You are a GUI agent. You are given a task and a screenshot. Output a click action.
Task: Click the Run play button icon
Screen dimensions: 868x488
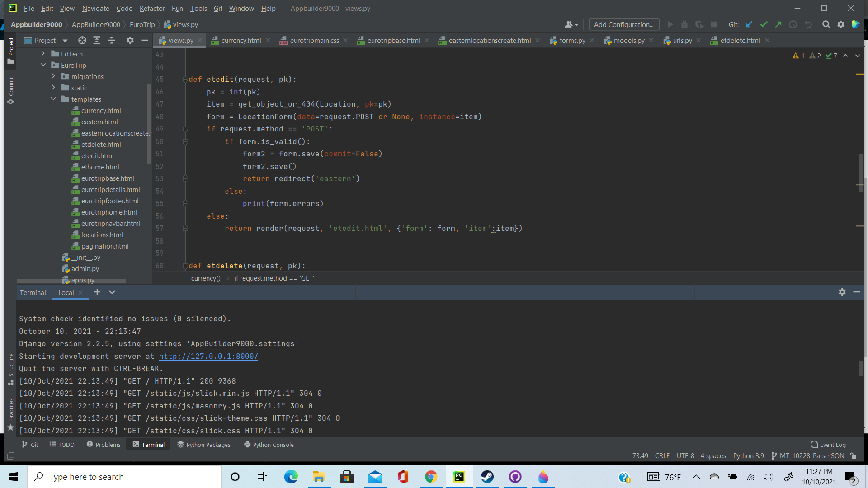[670, 25]
